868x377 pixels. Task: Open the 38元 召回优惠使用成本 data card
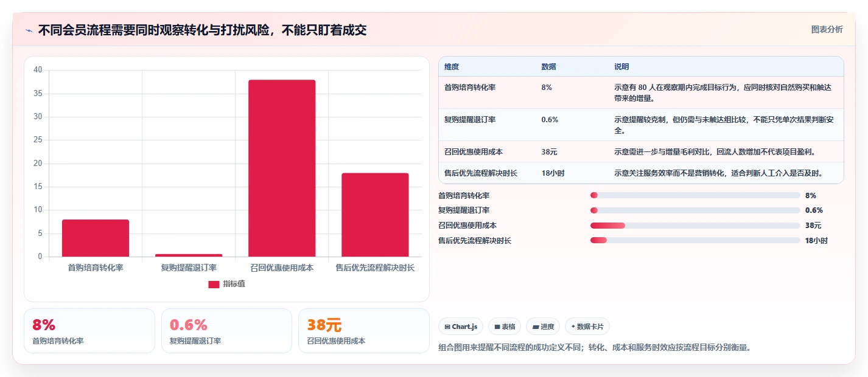click(364, 331)
